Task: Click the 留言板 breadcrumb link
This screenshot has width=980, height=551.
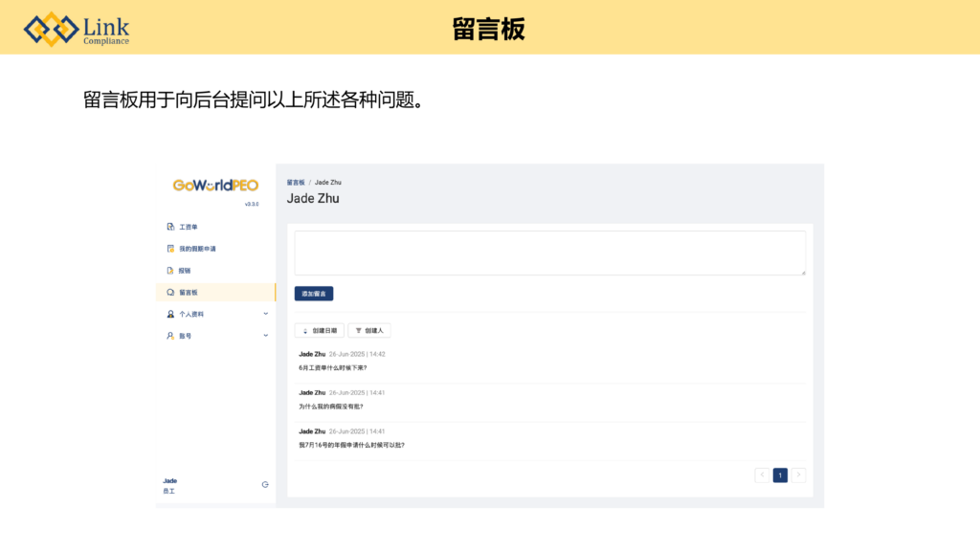Action: click(x=296, y=182)
